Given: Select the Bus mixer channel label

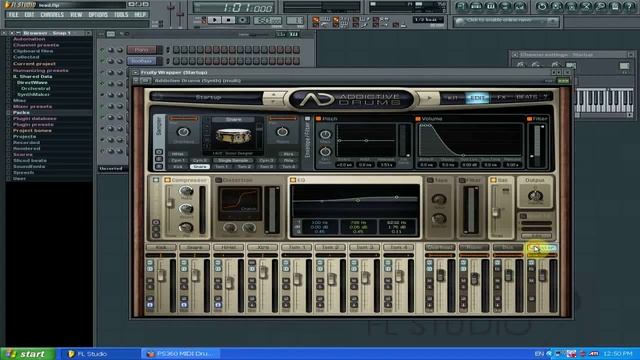Looking at the screenshot, I should coord(508,247).
